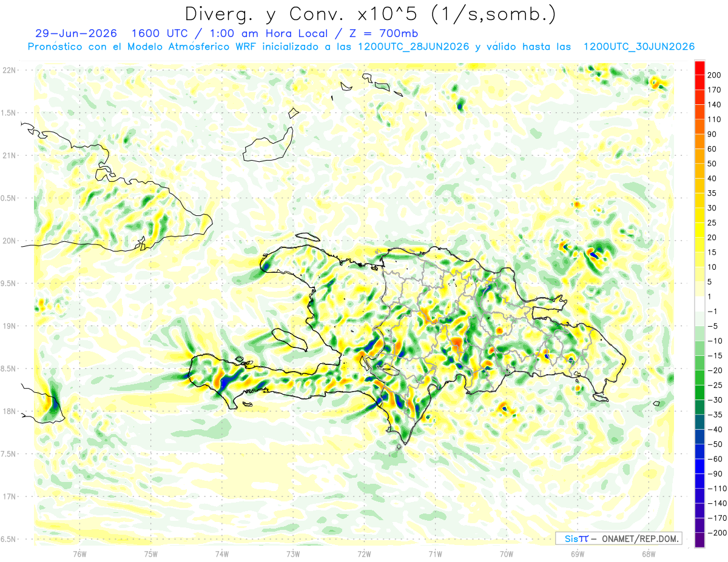Screen dimensions: 728x562
Task: Click the colorbar label '140'
Action: [x=715, y=104]
